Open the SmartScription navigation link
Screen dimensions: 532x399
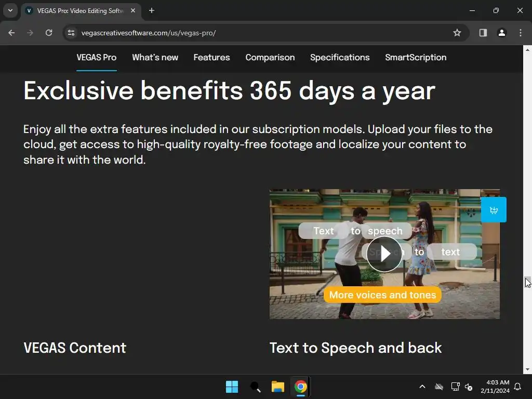point(416,57)
